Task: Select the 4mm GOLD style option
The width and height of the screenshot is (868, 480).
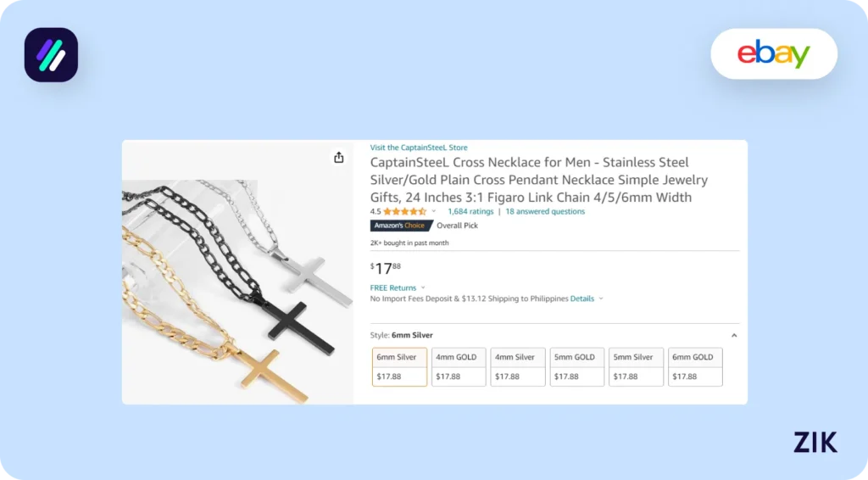Action: click(459, 366)
